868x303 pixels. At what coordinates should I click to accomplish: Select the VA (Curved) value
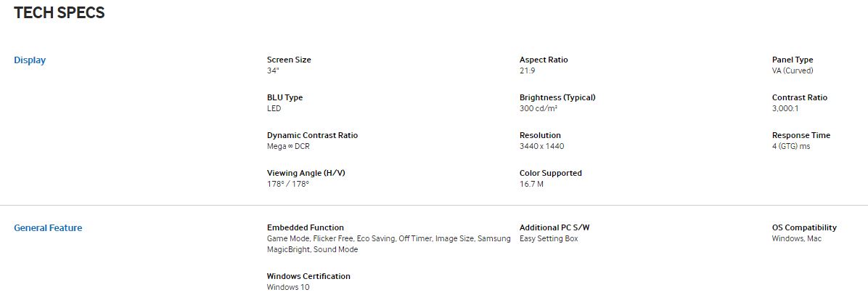click(x=793, y=70)
